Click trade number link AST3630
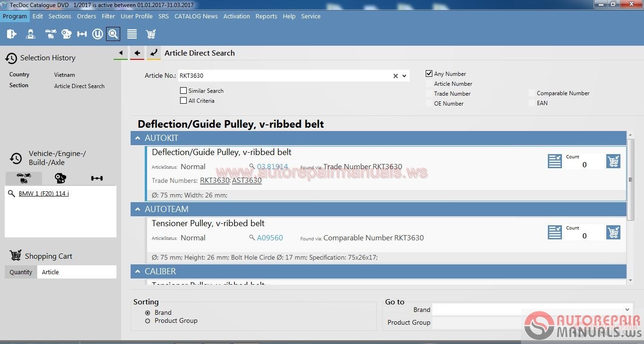The height and width of the screenshot is (344, 644). 247,180
